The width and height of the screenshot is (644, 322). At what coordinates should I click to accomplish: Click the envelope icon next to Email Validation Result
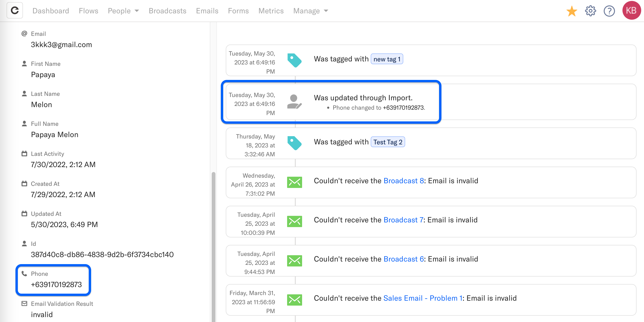24,303
